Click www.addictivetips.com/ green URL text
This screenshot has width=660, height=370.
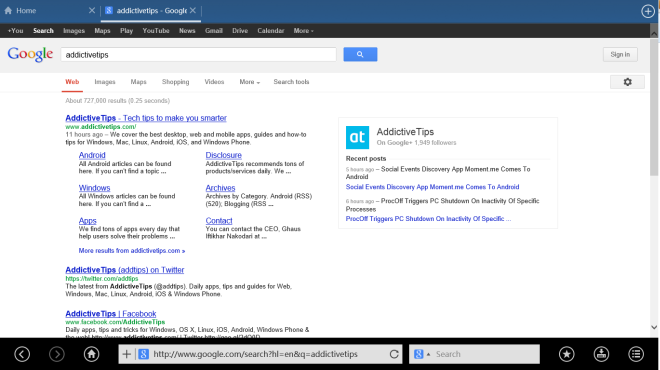[101, 127]
